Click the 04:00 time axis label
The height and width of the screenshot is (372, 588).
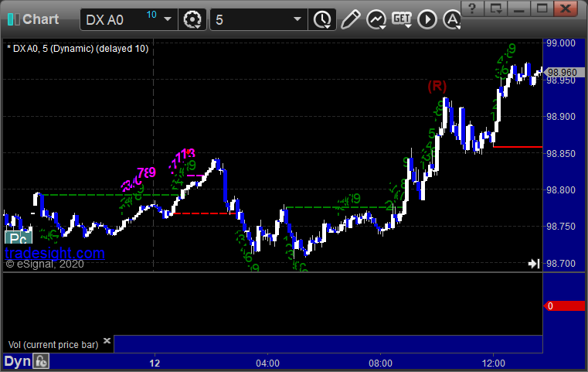click(x=268, y=363)
